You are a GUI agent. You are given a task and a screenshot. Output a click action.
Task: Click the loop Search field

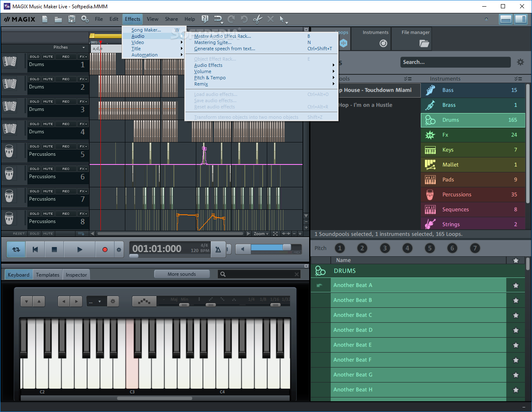455,62
